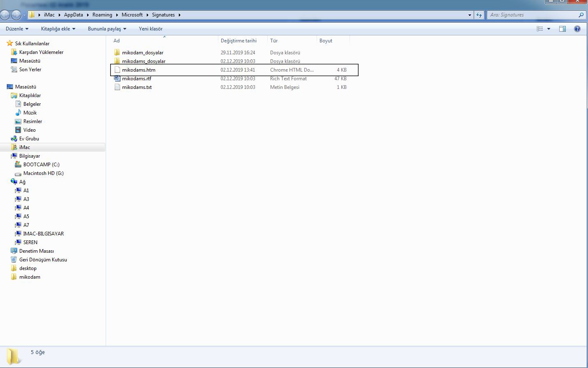
Task: Open Denetim Masası from navigation pane
Action: click(x=36, y=251)
